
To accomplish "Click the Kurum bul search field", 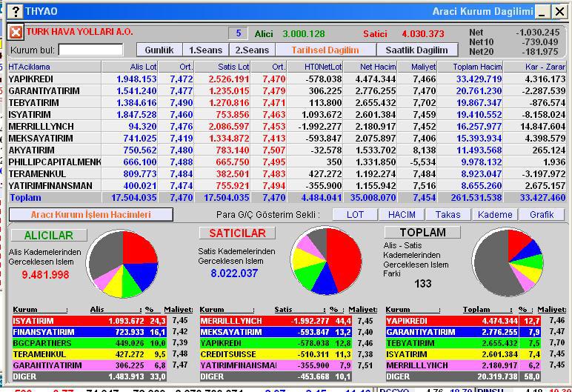I will [90, 50].
